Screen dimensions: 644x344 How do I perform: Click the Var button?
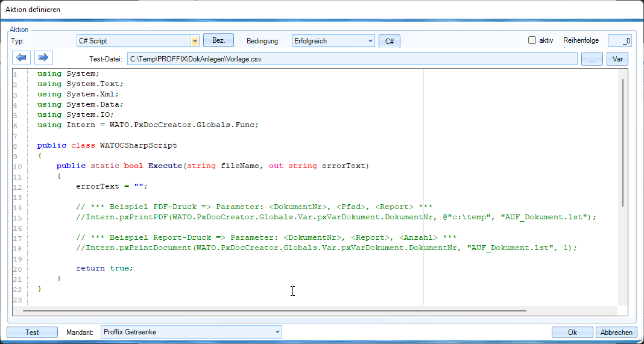point(617,59)
